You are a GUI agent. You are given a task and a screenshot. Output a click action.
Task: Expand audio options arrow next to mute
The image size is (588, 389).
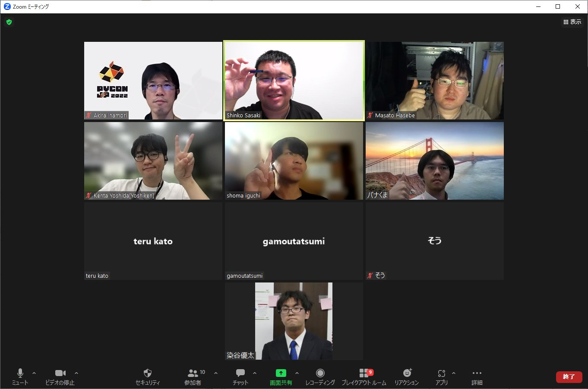pos(34,373)
